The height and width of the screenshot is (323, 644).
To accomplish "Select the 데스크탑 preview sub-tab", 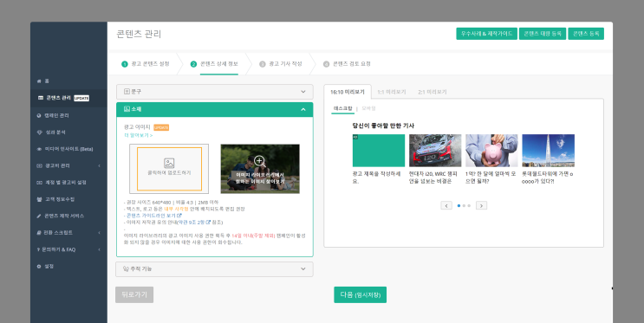I will click(x=343, y=109).
